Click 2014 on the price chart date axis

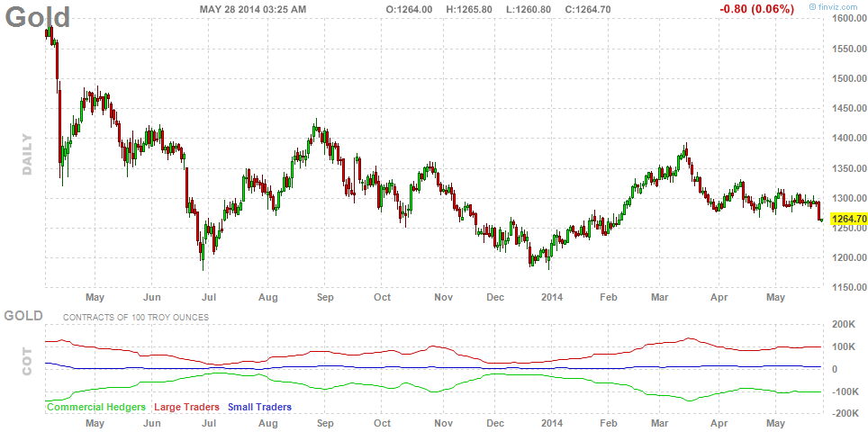click(x=552, y=298)
